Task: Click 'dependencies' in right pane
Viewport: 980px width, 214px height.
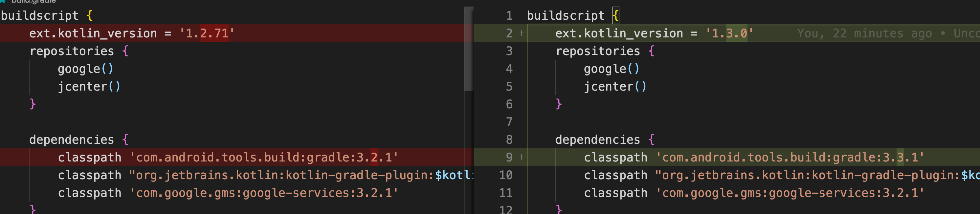Action: click(x=598, y=139)
